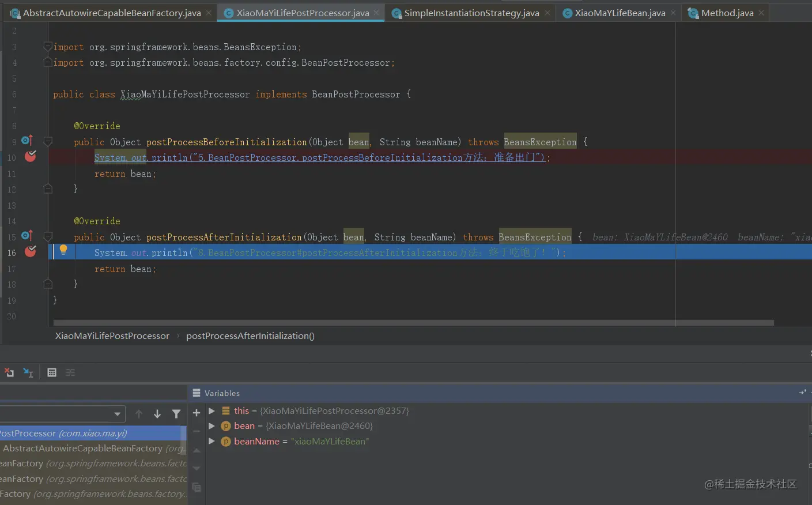Select the 'bean = {XiaoMaYLifeBean@2460}' variable row
This screenshot has width=812, height=505.
(x=507, y=426)
